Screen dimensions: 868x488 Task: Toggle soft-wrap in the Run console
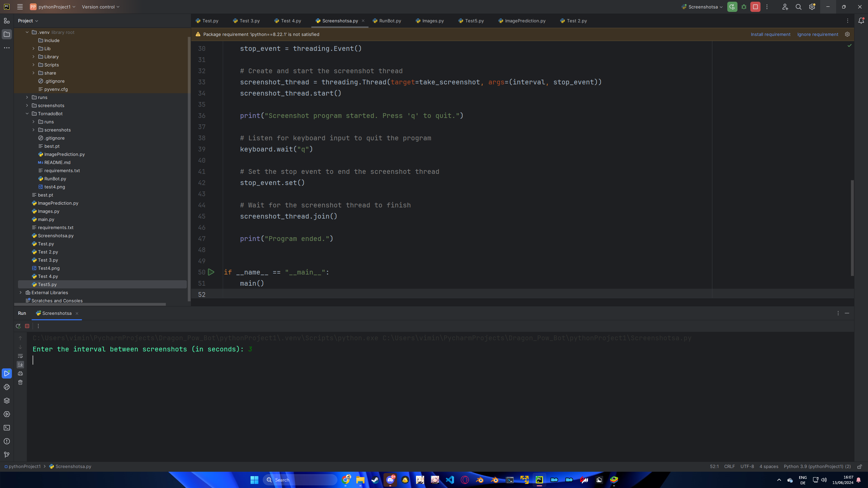click(20, 356)
